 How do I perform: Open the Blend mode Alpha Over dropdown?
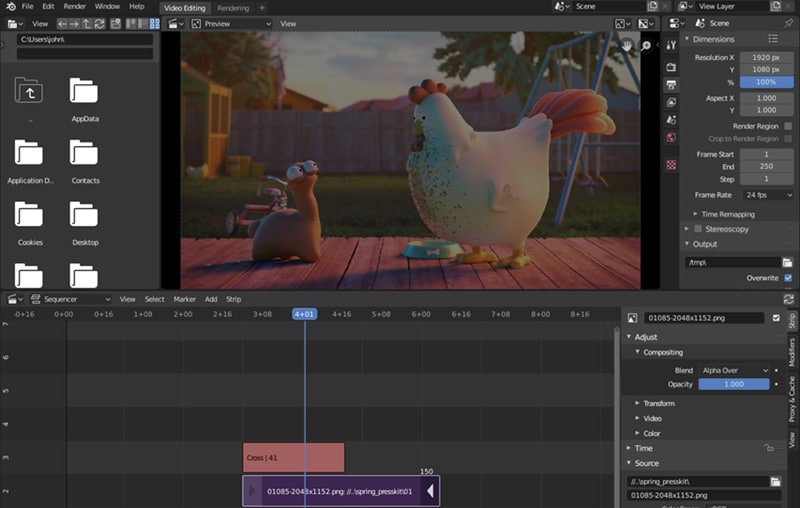[x=734, y=370]
